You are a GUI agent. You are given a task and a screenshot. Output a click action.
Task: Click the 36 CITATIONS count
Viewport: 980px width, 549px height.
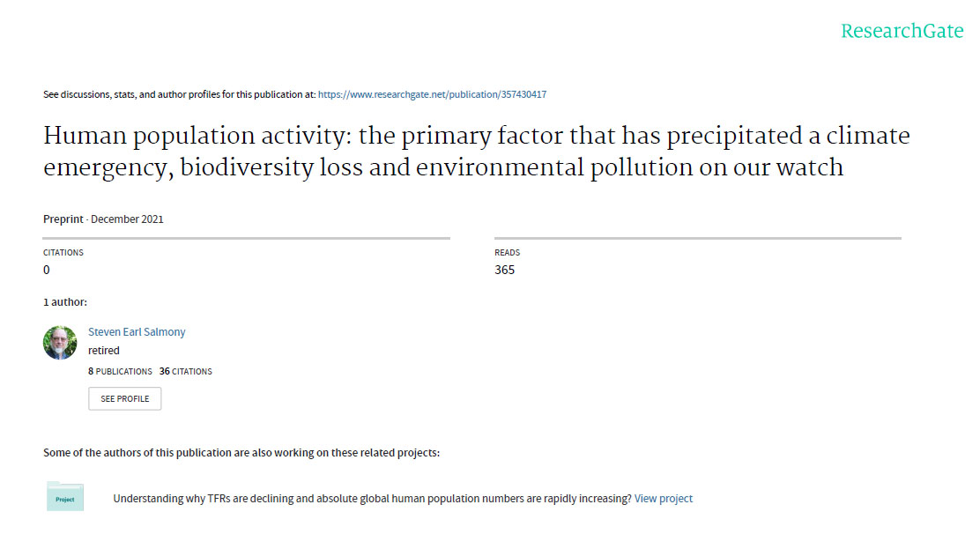(186, 371)
